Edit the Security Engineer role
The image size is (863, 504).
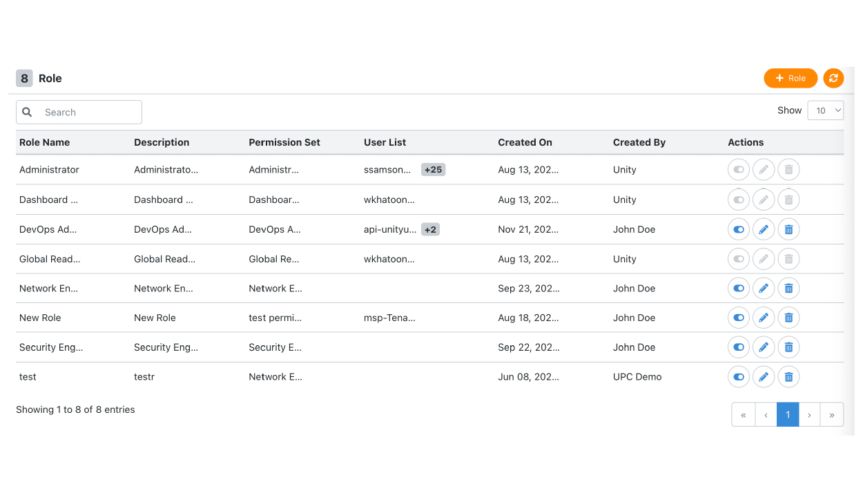point(764,347)
